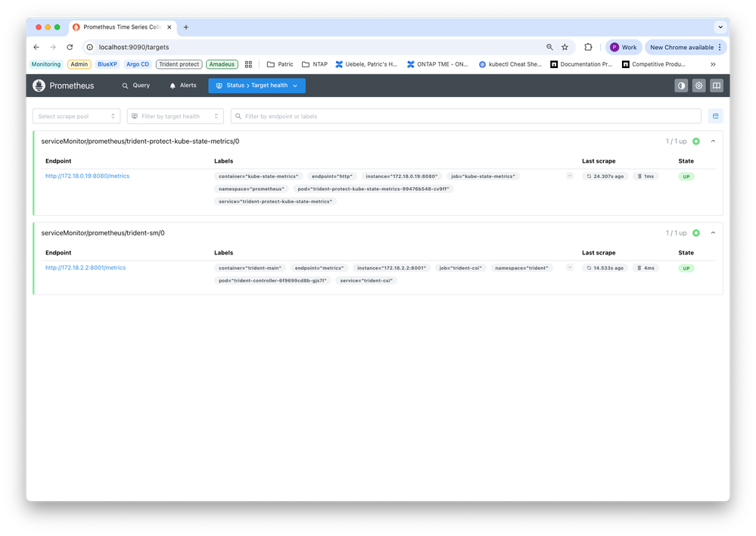Open the Trident protect bookmark
This screenshot has height=536, width=756.
[179, 64]
